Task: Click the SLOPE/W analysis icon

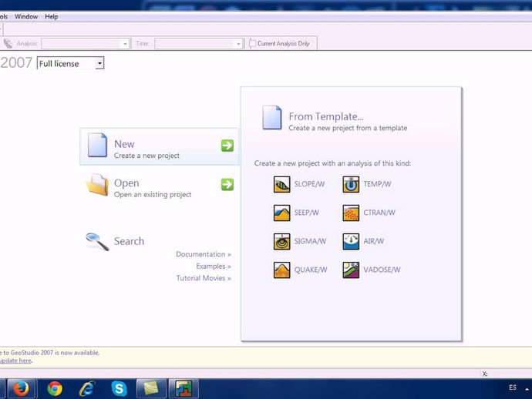Action: [281, 184]
